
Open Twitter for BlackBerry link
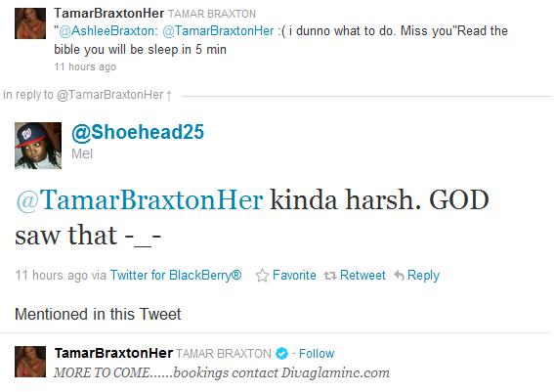point(176,276)
